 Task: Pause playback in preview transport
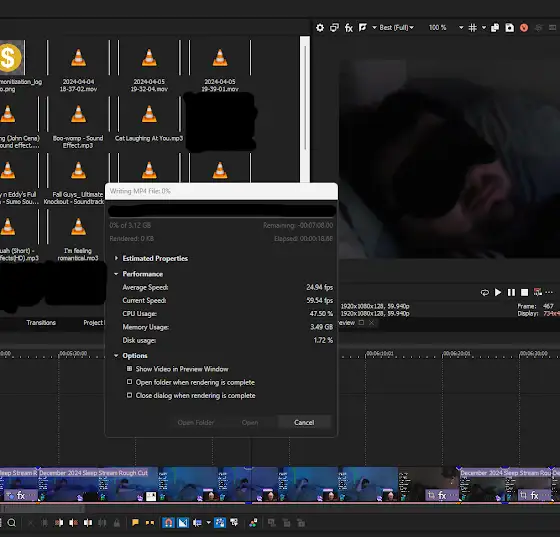(x=511, y=292)
